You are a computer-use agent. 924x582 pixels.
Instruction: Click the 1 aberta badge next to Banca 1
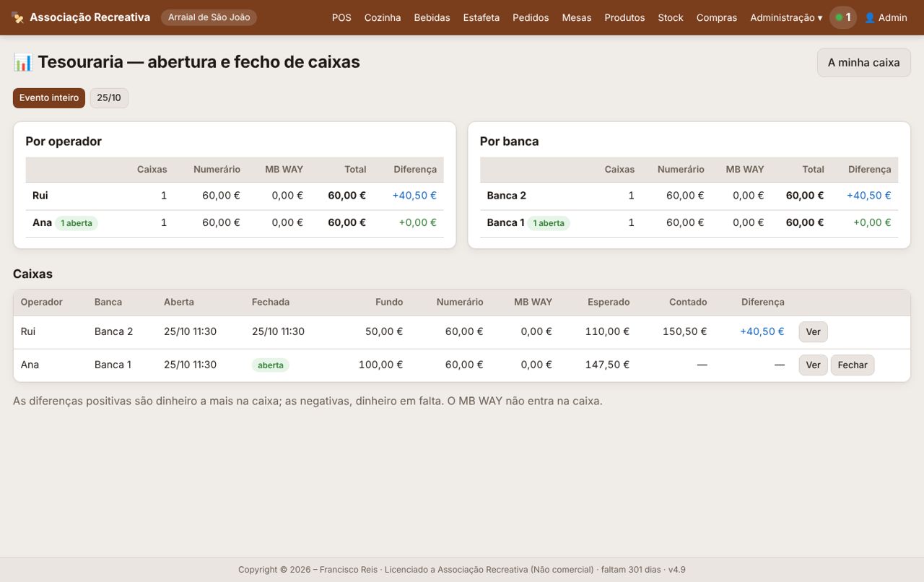click(x=549, y=223)
